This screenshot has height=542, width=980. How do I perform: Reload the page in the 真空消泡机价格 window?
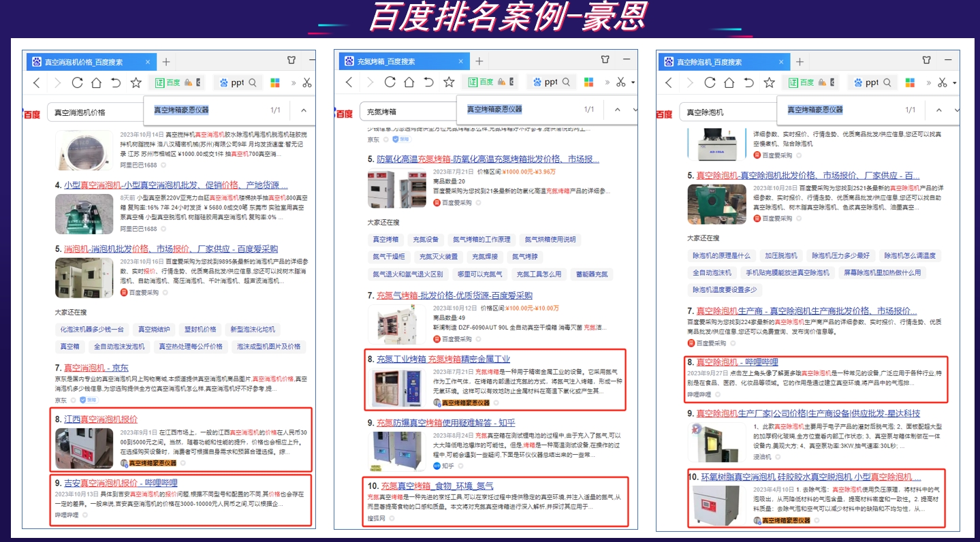[x=77, y=82]
